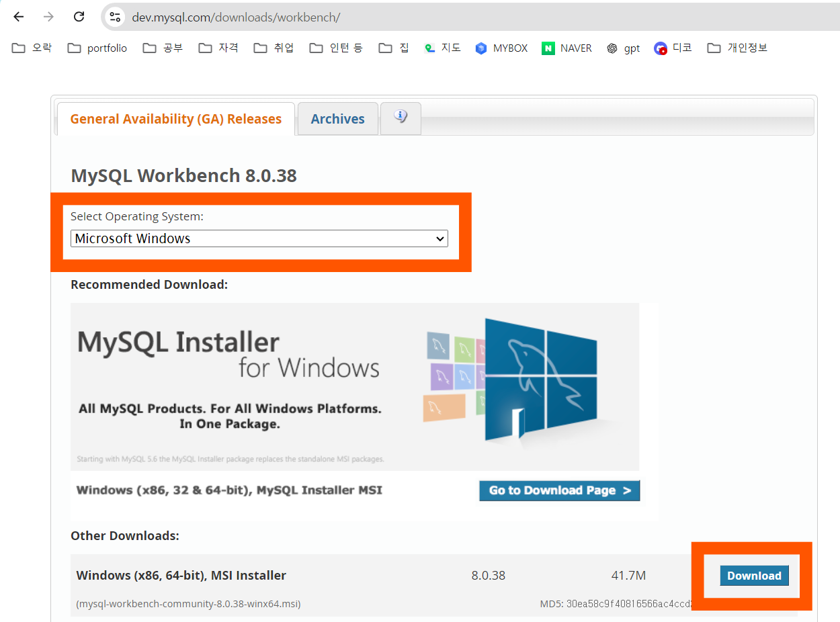840x622 pixels.
Task: Click the browser forward arrow
Action: click(x=48, y=17)
